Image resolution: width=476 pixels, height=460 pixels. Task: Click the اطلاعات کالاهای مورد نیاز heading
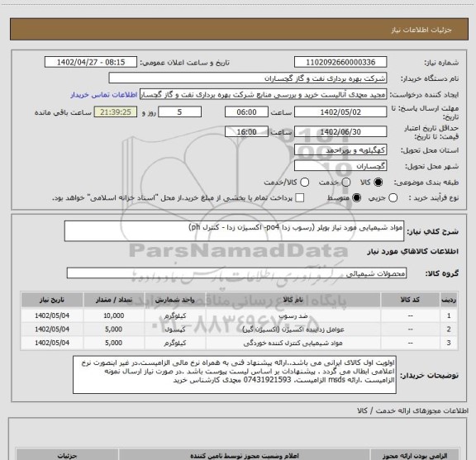point(413,251)
